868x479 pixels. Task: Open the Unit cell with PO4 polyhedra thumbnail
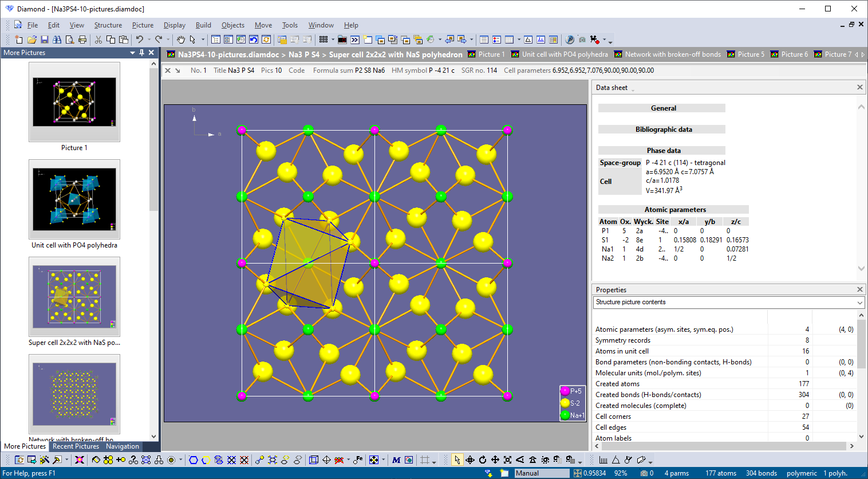[74, 199]
